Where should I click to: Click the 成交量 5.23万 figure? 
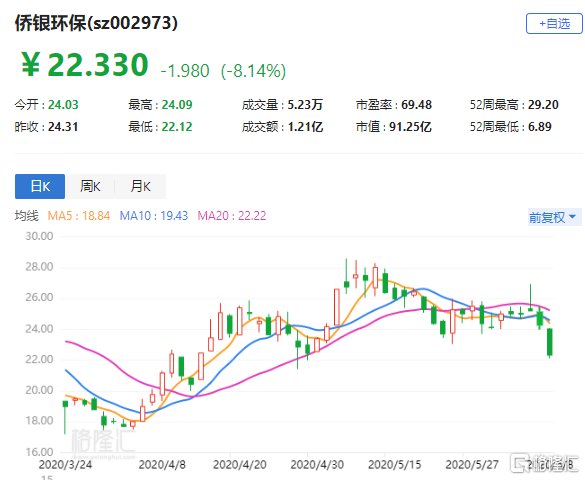[x=305, y=105]
